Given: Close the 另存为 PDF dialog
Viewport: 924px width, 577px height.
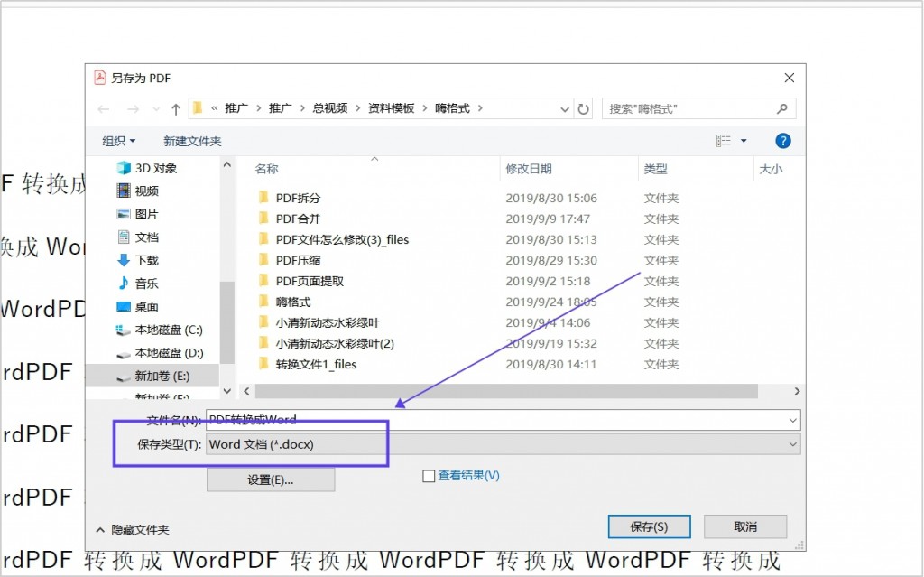Looking at the screenshot, I should coord(789,78).
